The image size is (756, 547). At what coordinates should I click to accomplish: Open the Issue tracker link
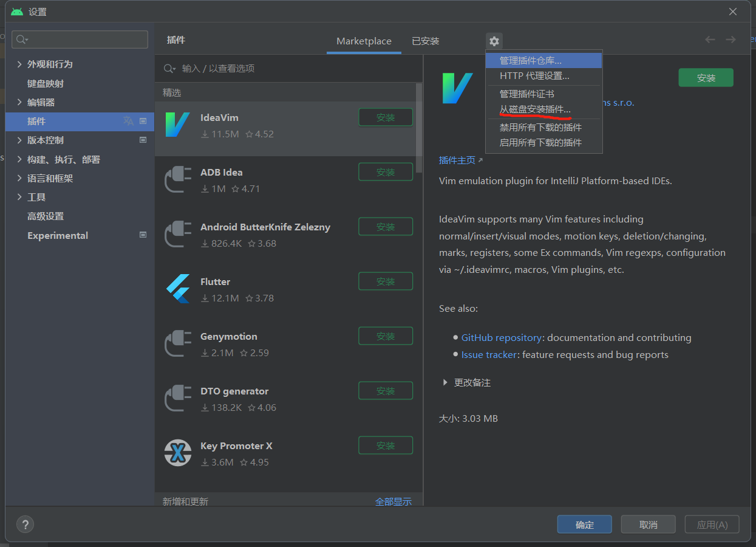point(489,354)
